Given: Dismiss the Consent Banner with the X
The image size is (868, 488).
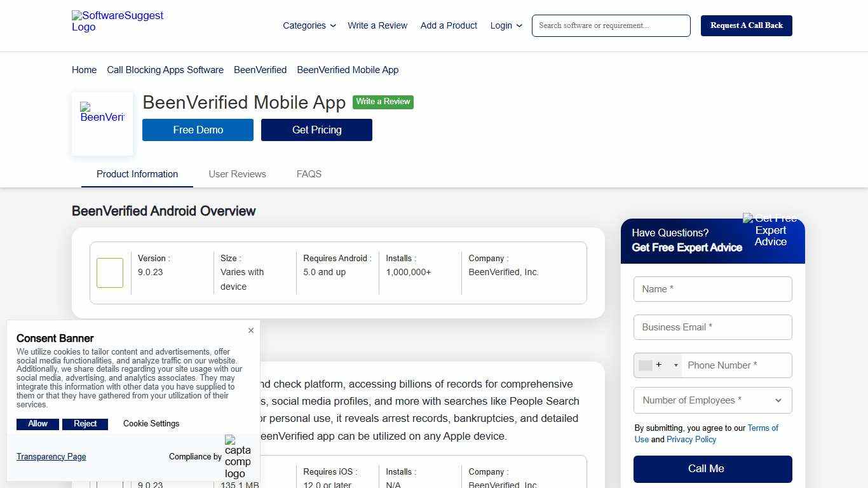Looking at the screenshot, I should click(251, 330).
